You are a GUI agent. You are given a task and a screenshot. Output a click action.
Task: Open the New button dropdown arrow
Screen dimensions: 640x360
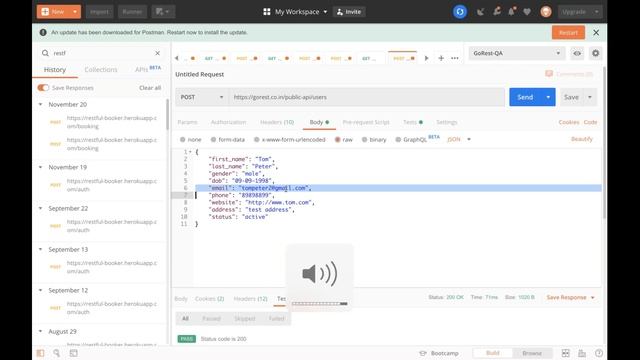75,12
